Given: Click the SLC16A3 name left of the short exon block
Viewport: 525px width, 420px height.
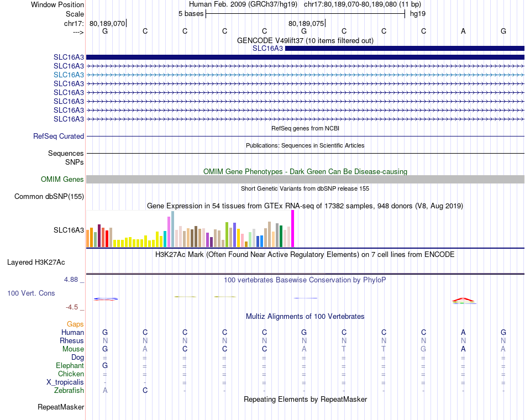Looking at the screenshot, I should [x=267, y=48].
